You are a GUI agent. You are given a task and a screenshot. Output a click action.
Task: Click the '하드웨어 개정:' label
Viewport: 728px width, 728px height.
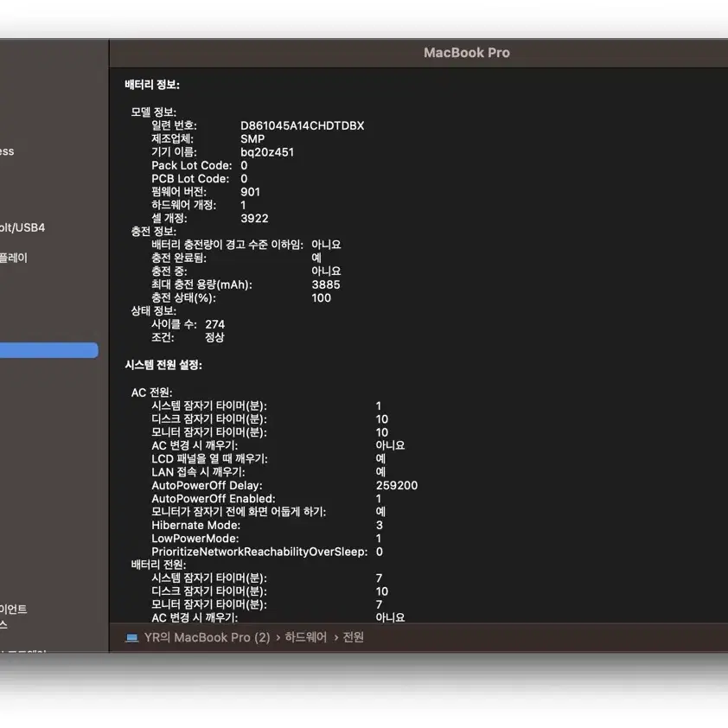coord(184,205)
